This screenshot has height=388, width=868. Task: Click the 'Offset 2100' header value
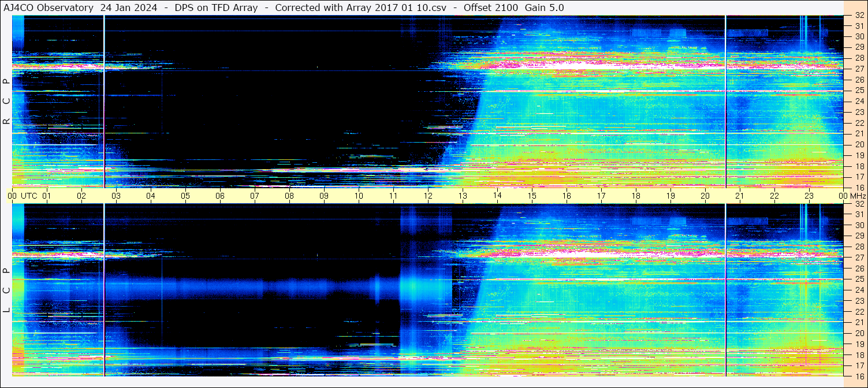[x=491, y=8]
